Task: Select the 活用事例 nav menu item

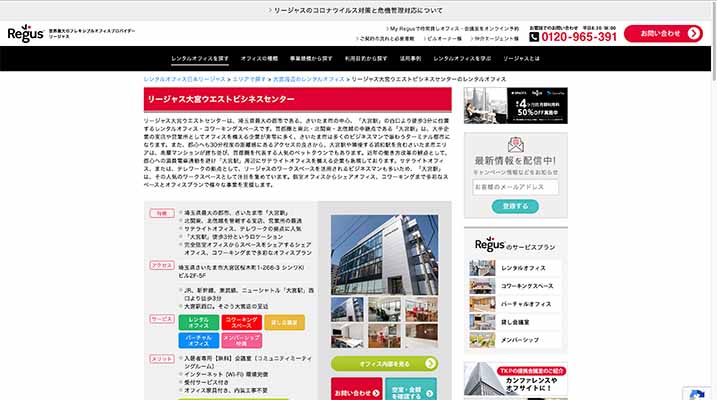Action: pyautogui.click(x=410, y=59)
